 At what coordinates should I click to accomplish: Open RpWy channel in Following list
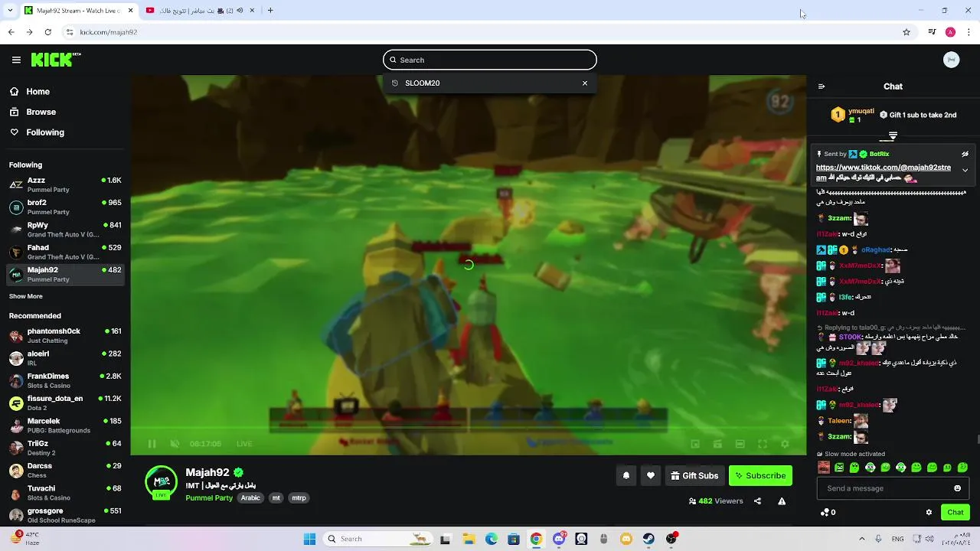pyautogui.click(x=65, y=230)
